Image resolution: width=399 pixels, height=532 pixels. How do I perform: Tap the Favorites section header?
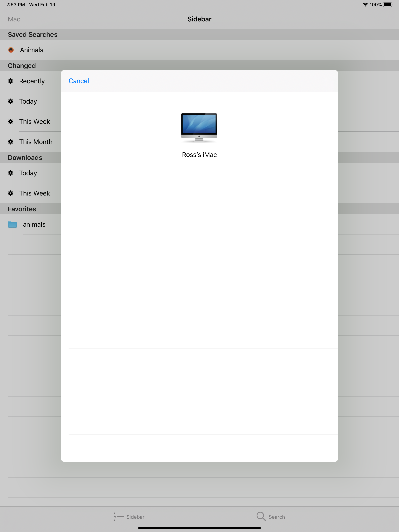pos(22,209)
